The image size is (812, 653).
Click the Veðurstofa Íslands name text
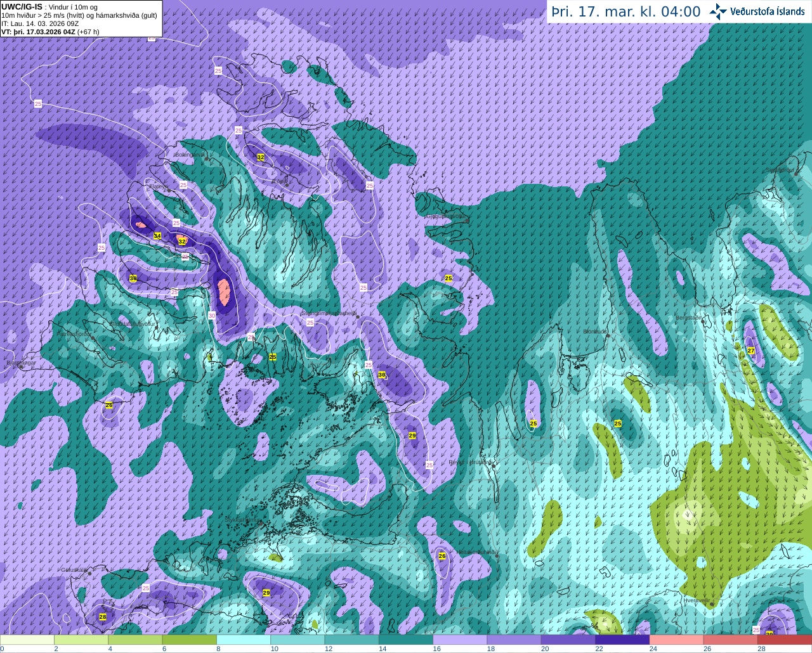tap(768, 11)
